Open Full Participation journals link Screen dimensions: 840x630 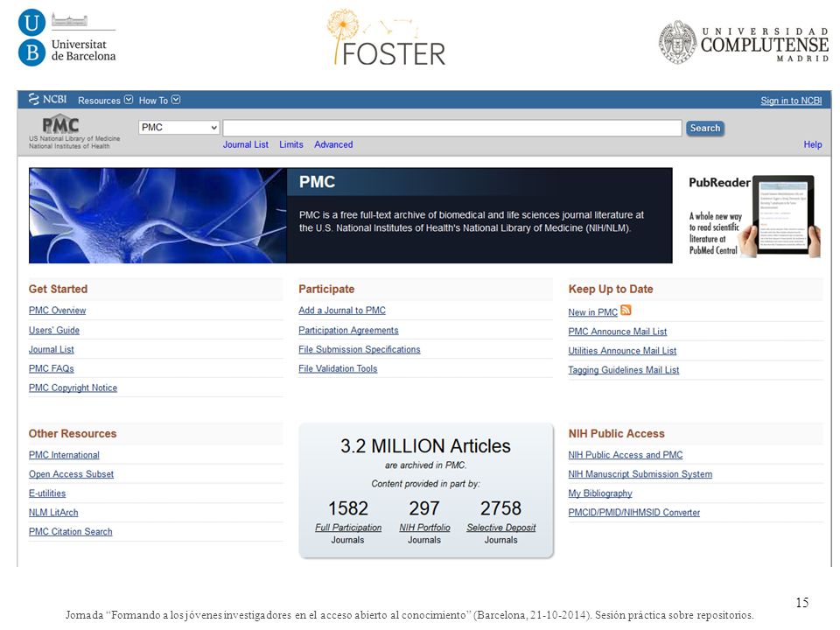(x=348, y=528)
